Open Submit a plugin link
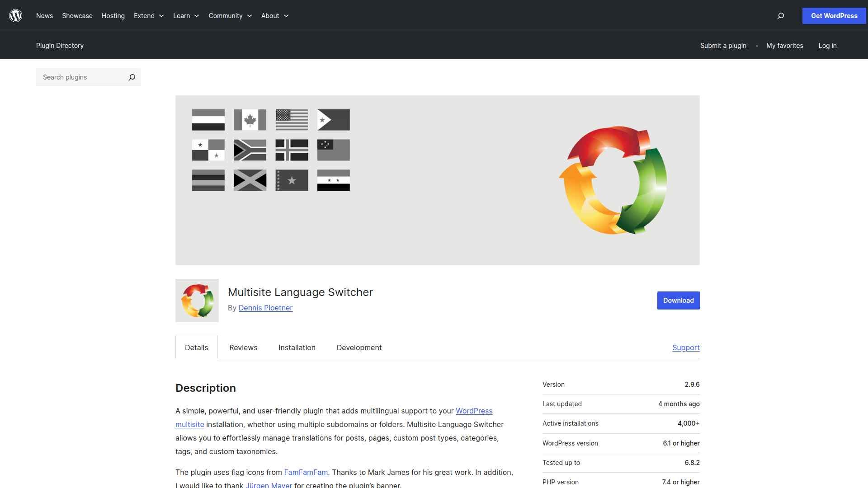 click(723, 46)
